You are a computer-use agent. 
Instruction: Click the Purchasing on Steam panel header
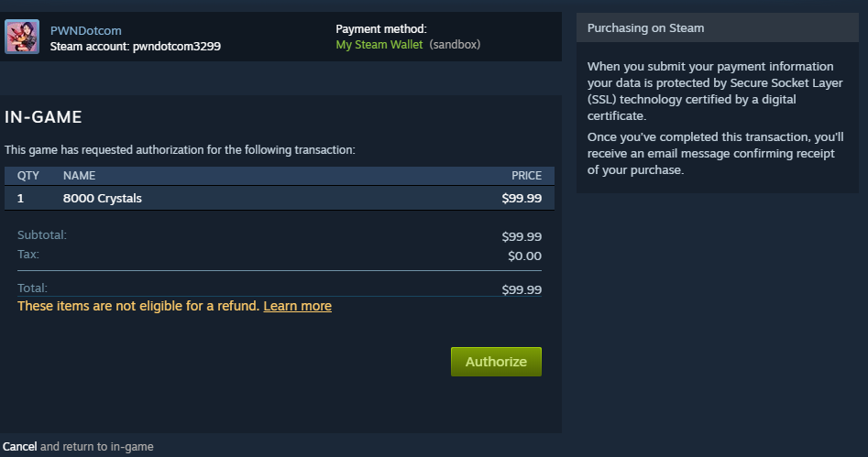645,27
